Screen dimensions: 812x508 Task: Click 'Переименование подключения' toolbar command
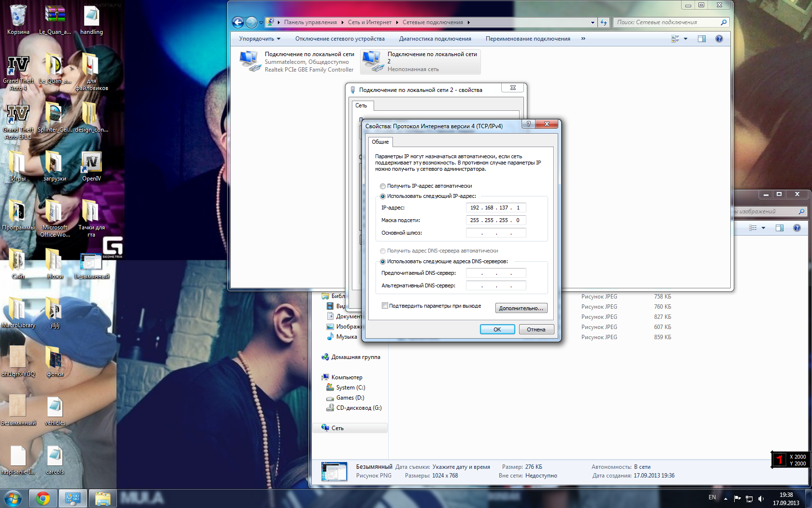(528, 39)
